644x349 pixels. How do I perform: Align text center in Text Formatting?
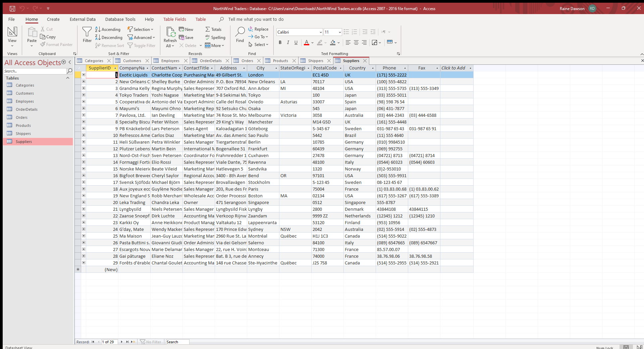356,43
